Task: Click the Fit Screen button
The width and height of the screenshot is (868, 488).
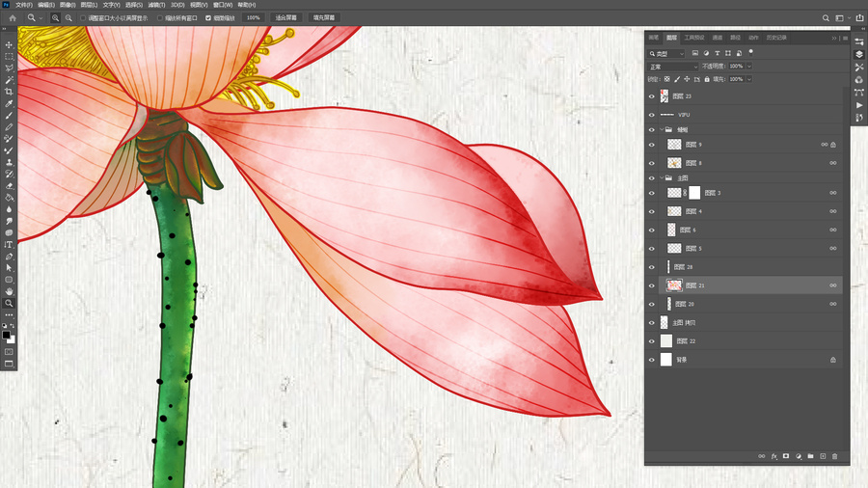Action: [x=286, y=17]
